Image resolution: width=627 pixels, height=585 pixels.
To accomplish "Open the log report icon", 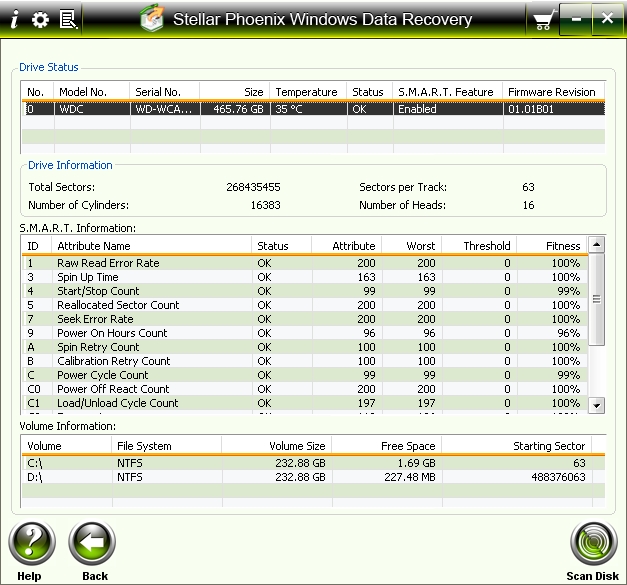I will 68,19.
